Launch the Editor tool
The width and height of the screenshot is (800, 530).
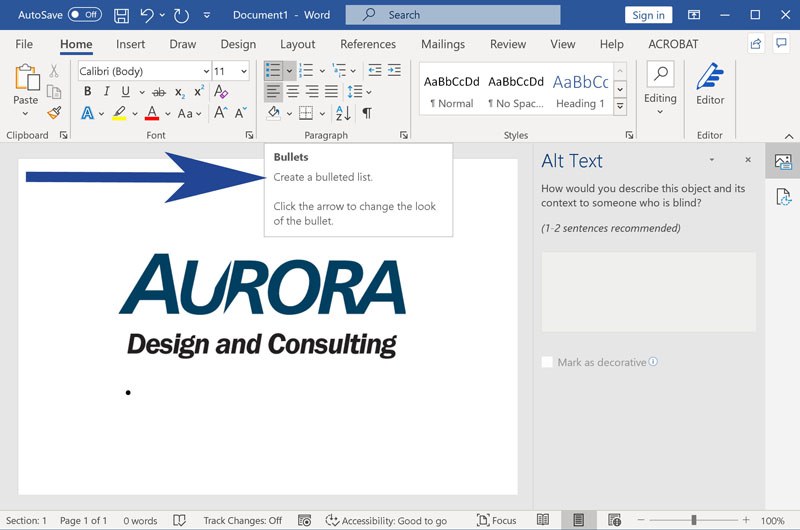point(710,84)
